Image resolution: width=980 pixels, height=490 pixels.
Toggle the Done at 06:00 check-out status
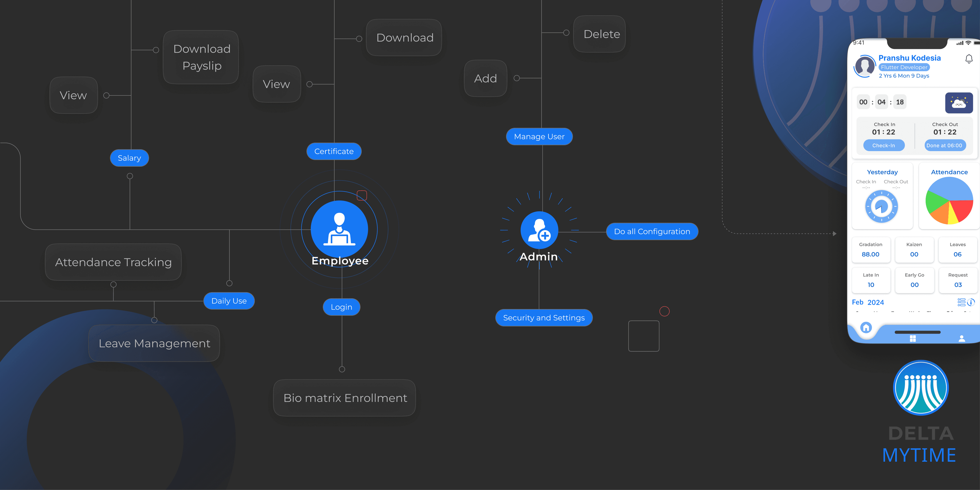(945, 145)
